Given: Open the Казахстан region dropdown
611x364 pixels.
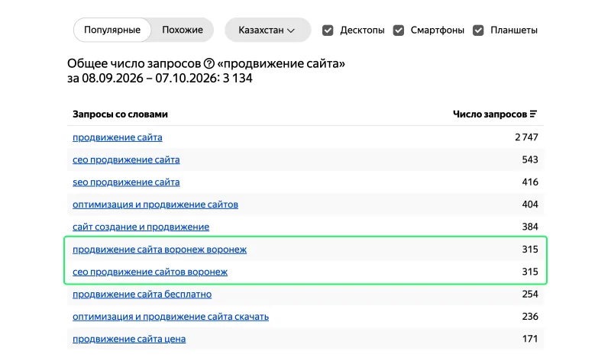Looking at the screenshot, I should click(x=268, y=30).
